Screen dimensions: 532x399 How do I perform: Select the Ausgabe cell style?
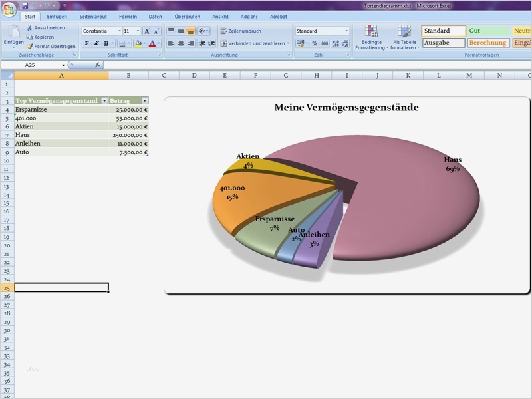pos(443,42)
